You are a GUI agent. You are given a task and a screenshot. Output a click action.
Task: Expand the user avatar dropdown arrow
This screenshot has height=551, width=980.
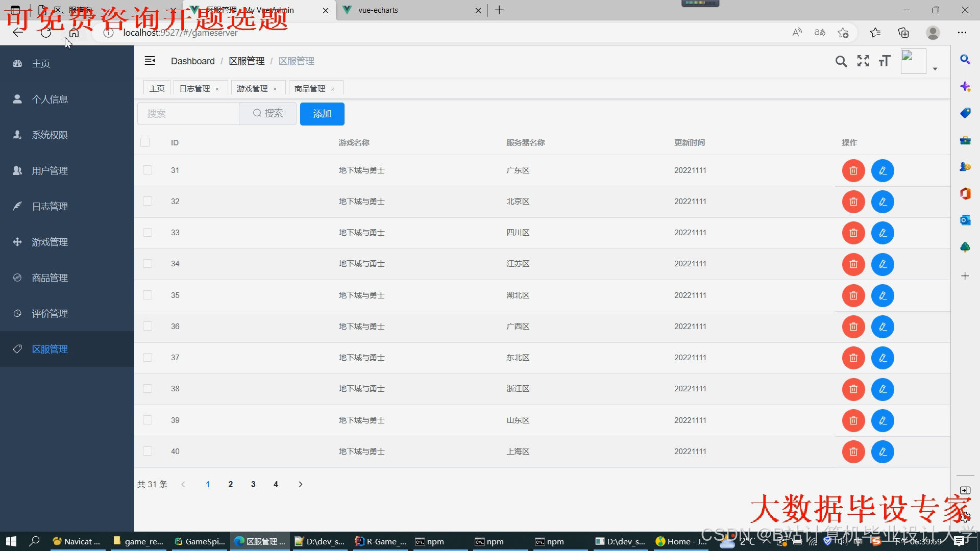coord(935,69)
